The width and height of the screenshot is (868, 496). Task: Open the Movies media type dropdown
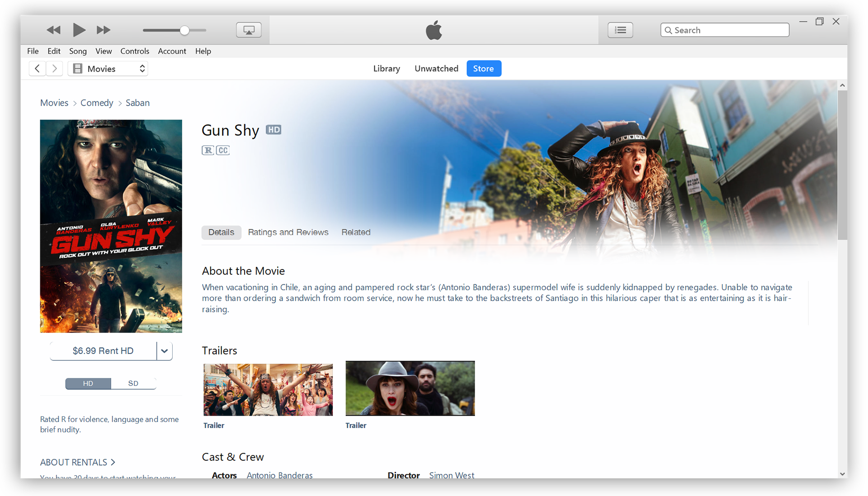(108, 69)
